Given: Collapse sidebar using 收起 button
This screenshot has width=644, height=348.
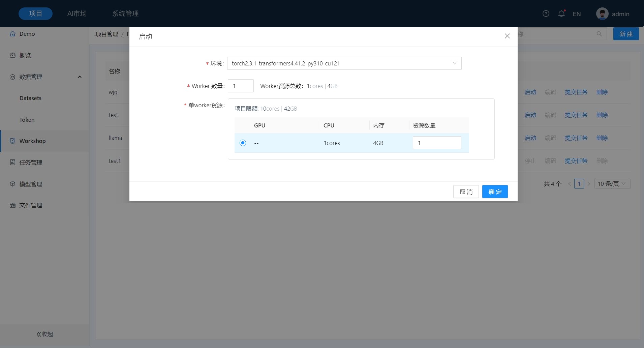Looking at the screenshot, I should pyautogui.click(x=44, y=334).
